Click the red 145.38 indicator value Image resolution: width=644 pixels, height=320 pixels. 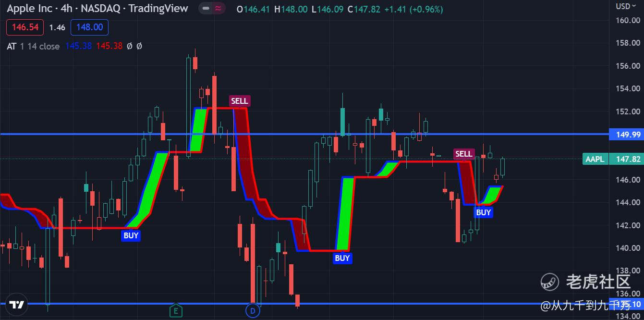[109, 46]
